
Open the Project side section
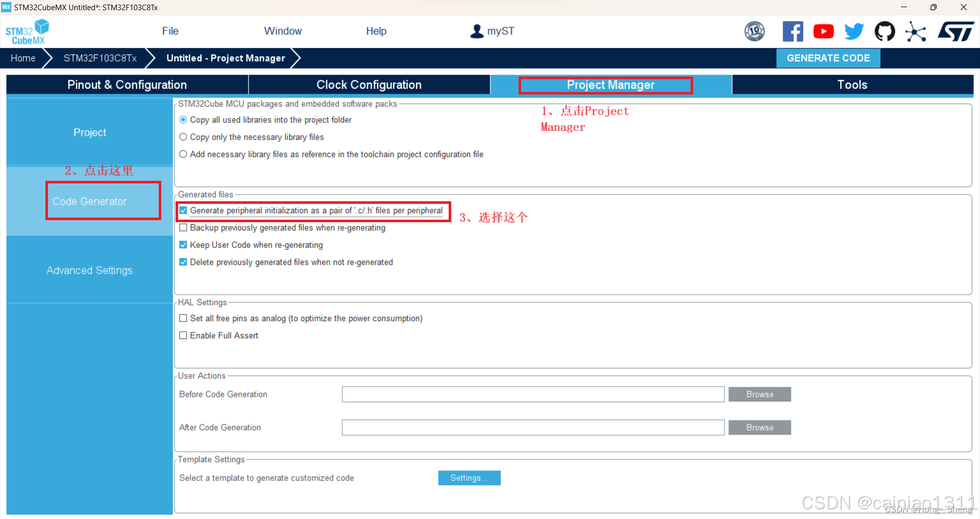tap(90, 132)
